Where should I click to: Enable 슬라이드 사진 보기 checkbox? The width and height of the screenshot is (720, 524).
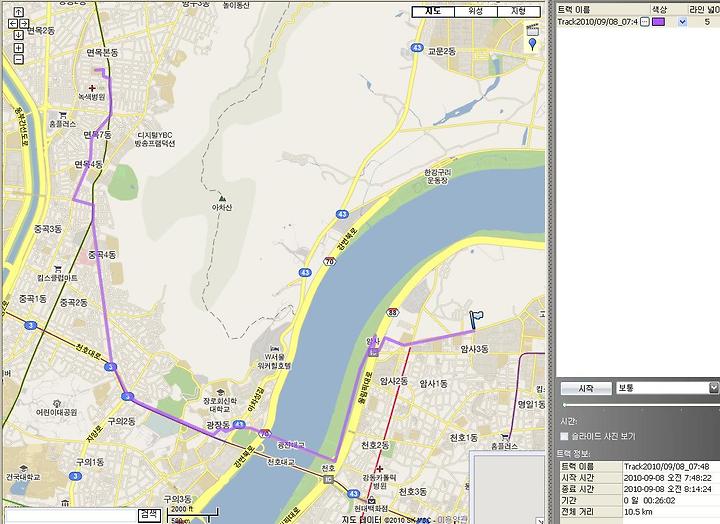564,436
